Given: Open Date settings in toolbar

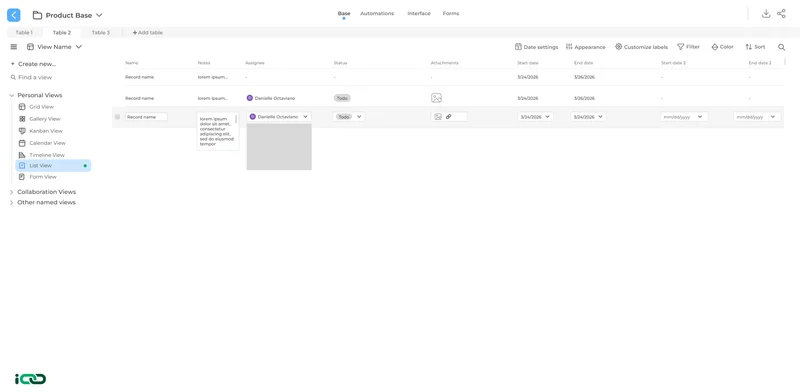Looking at the screenshot, I should coord(536,47).
